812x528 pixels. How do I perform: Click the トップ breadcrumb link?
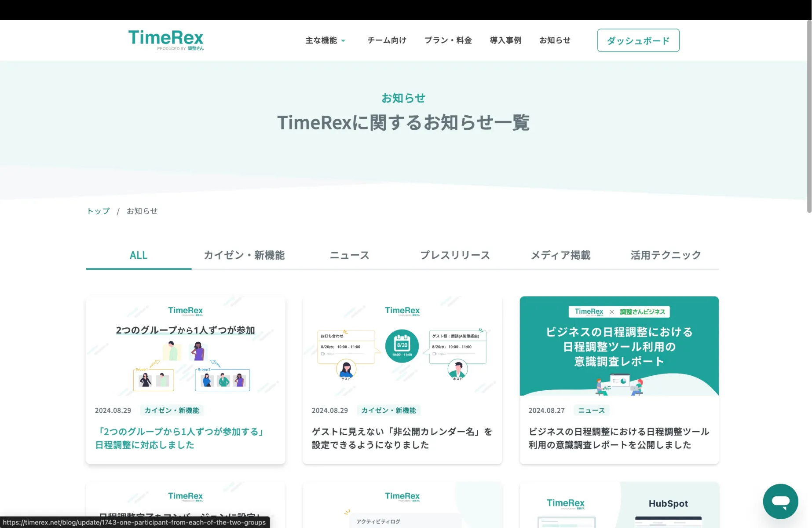coord(98,211)
